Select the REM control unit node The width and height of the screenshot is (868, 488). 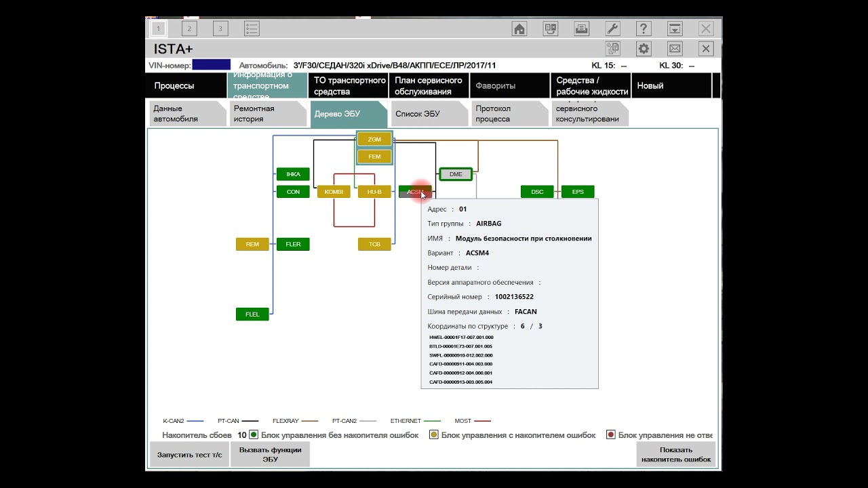click(x=252, y=244)
